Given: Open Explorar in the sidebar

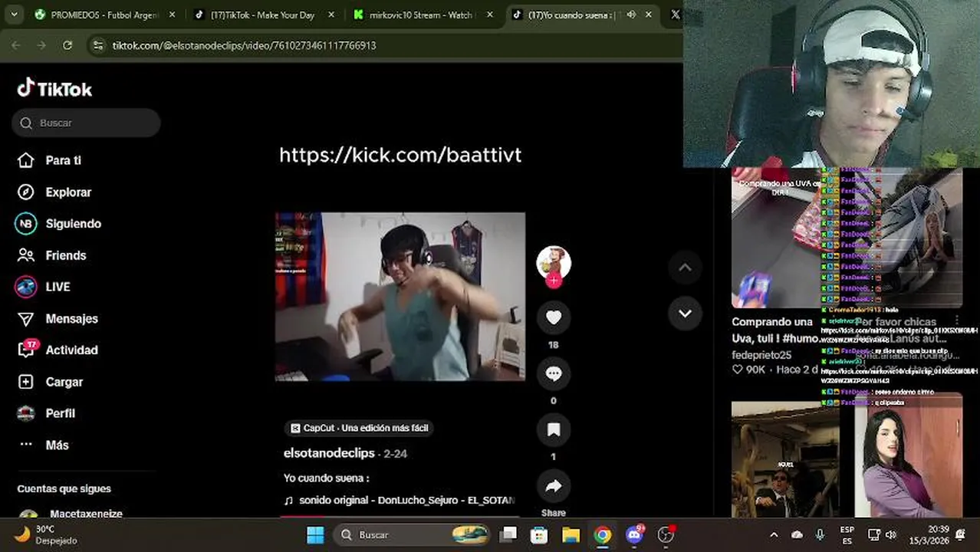Looking at the screenshot, I should [x=54, y=192].
